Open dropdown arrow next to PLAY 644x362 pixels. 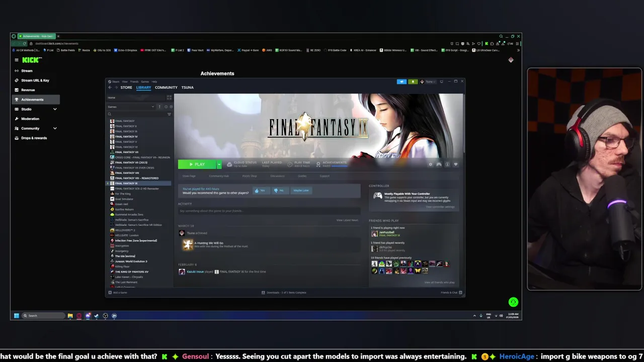219,164
